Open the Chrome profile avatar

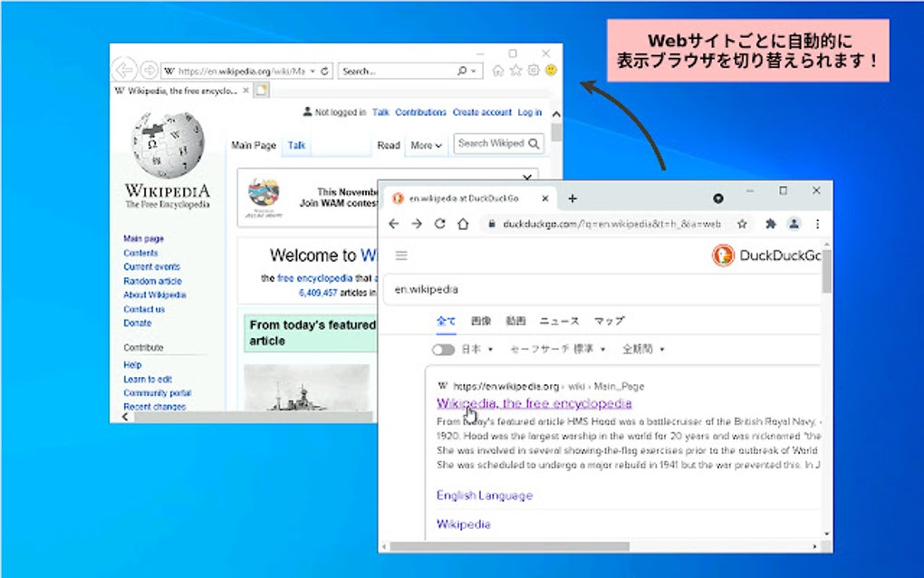coord(794,224)
